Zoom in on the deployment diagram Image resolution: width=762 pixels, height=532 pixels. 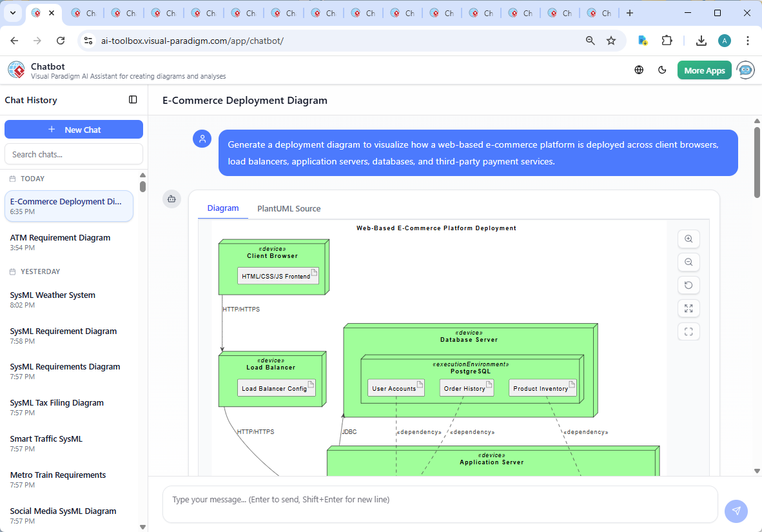689,239
